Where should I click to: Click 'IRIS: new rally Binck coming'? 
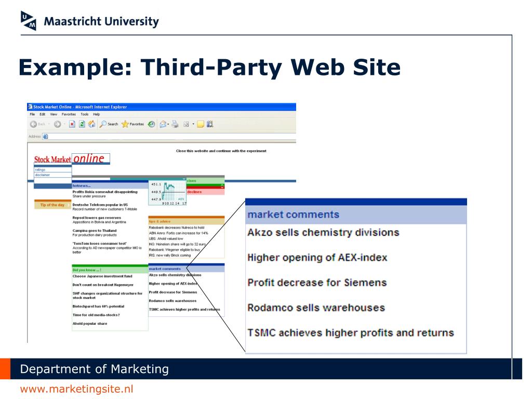(170, 255)
